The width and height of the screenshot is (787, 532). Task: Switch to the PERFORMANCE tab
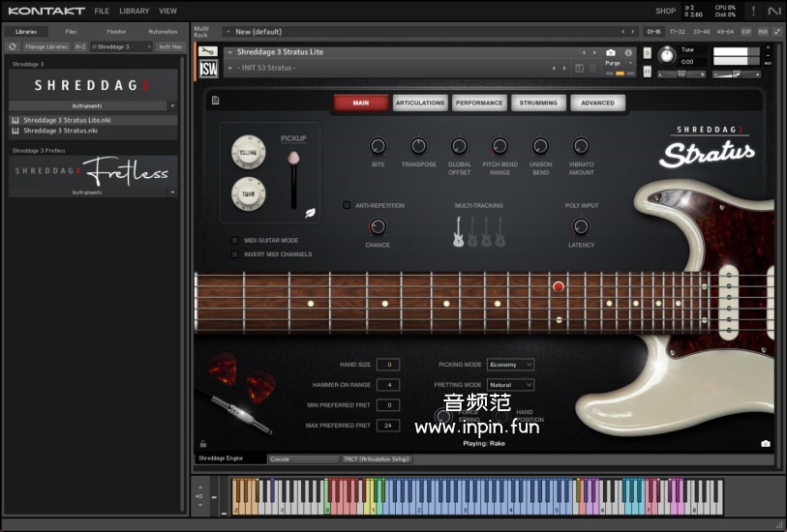[479, 103]
